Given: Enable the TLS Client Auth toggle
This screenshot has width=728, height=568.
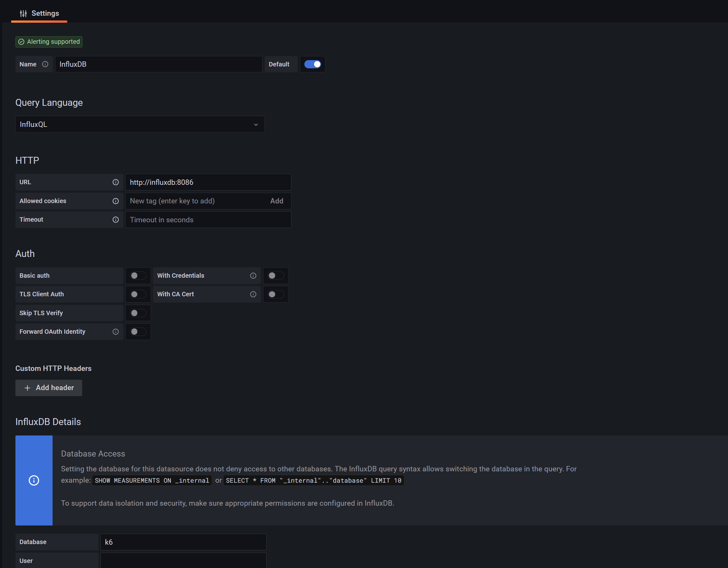Looking at the screenshot, I should point(138,294).
